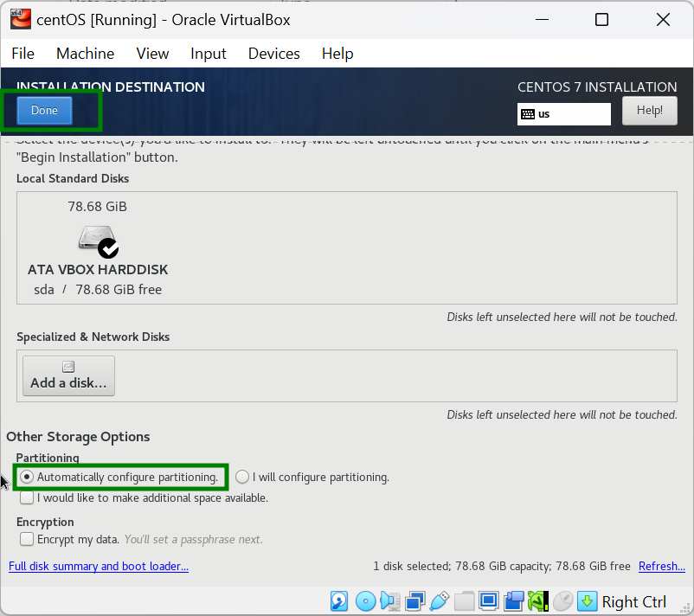Click the Done button

[44, 110]
